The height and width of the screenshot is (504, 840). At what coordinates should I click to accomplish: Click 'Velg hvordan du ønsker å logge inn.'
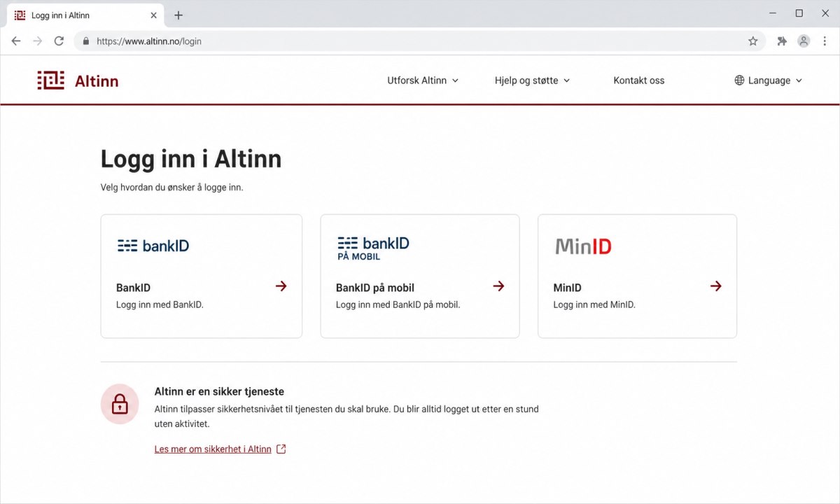point(171,188)
